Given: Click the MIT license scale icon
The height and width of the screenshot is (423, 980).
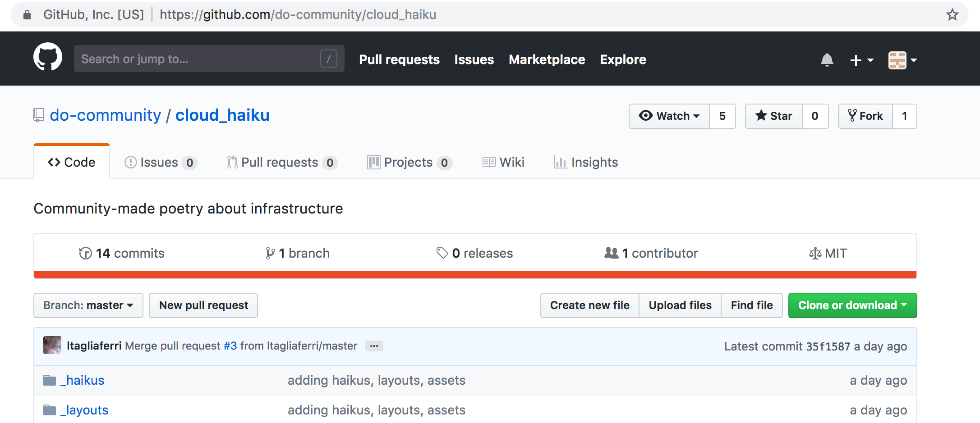Looking at the screenshot, I should (x=815, y=253).
